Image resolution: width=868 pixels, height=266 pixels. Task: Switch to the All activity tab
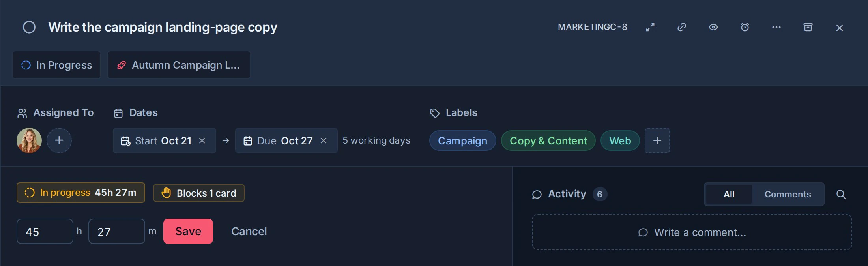point(729,194)
